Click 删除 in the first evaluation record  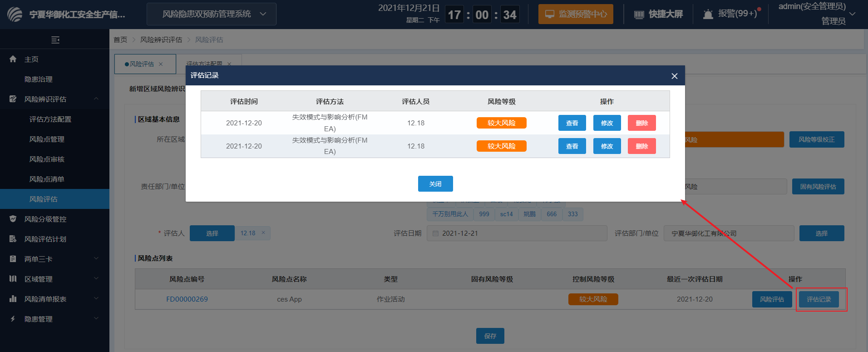coord(642,123)
